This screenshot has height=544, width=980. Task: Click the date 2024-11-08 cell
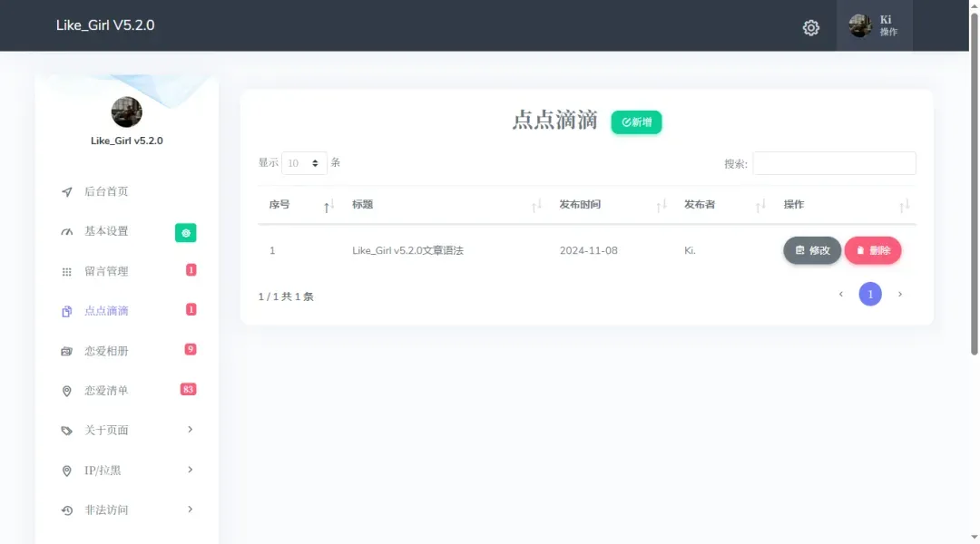tap(588, 250)
